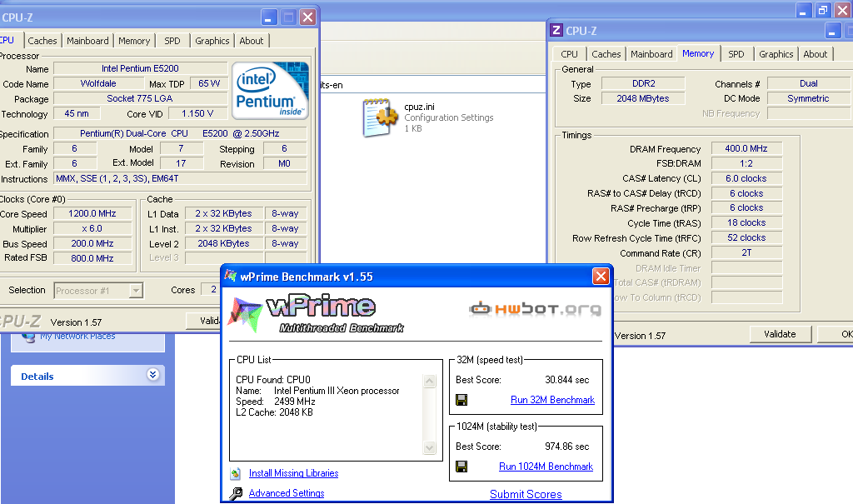Open Caches tab in left CPU-Z
Image resolution: width=853 pixels, height=504 pixels.
pos(42,41)
